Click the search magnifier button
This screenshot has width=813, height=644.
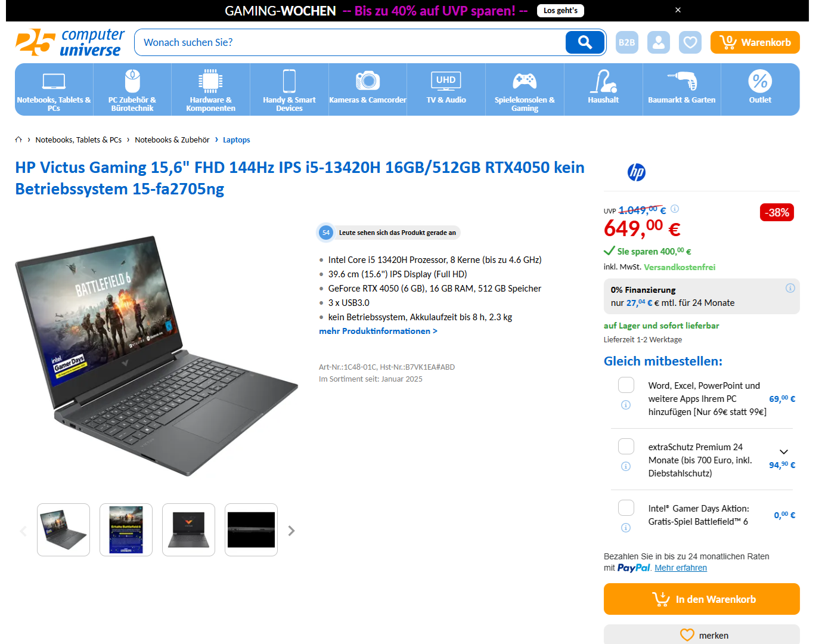pyautogui.click(x=585, y=42)
